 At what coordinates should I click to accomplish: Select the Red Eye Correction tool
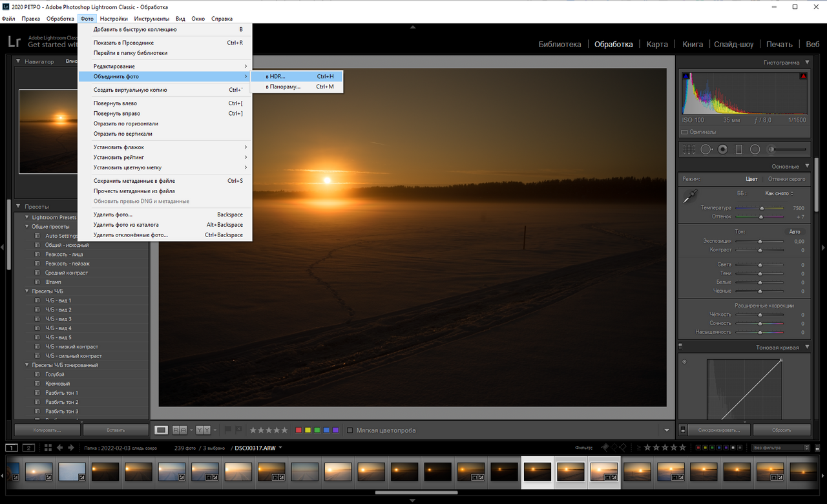tap(722, 149)
